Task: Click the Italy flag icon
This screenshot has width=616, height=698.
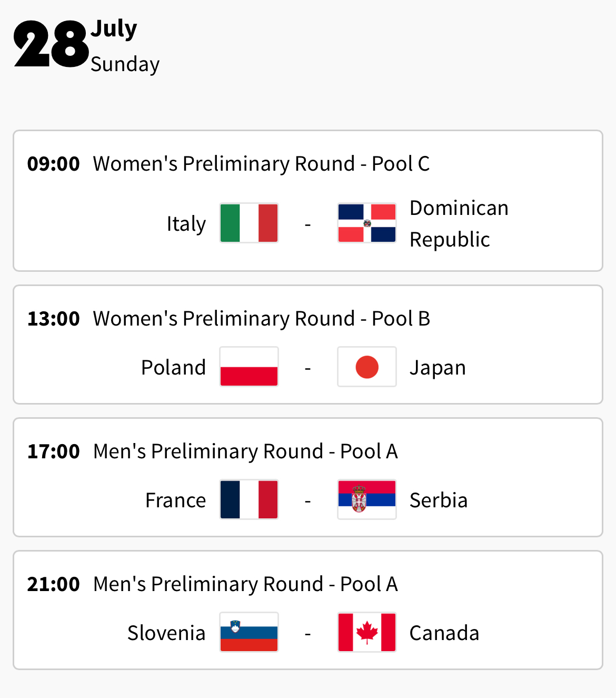Action: 249,223
